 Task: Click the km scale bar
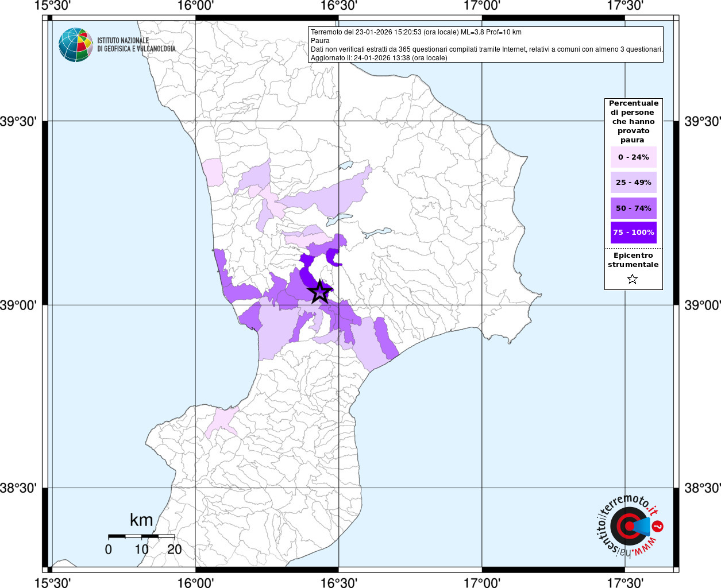[x=141, y=536]
